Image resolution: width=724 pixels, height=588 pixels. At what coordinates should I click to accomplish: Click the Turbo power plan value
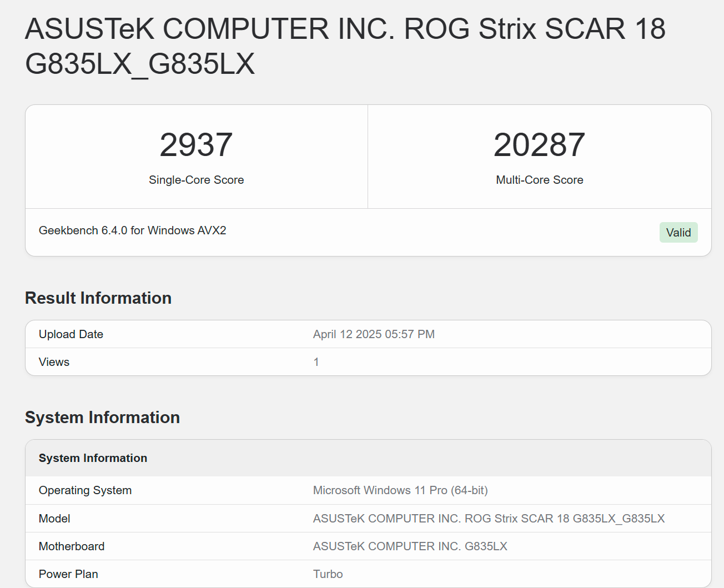pos(328,574)
